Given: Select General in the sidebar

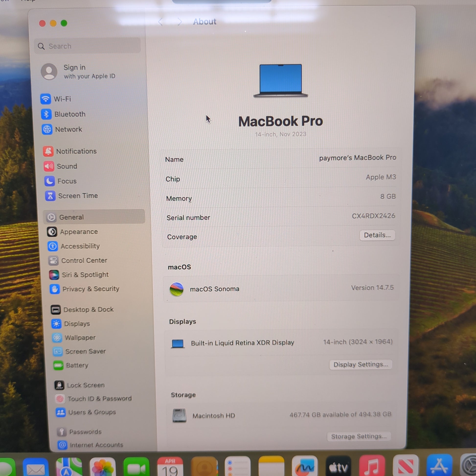Looking at the screenshot, I should [x=94, y=217].
